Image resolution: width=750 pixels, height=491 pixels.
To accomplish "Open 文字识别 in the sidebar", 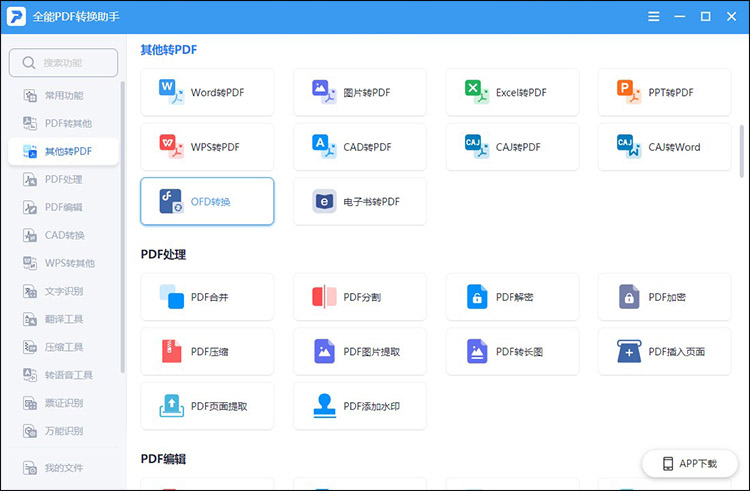I will [63, 291].
